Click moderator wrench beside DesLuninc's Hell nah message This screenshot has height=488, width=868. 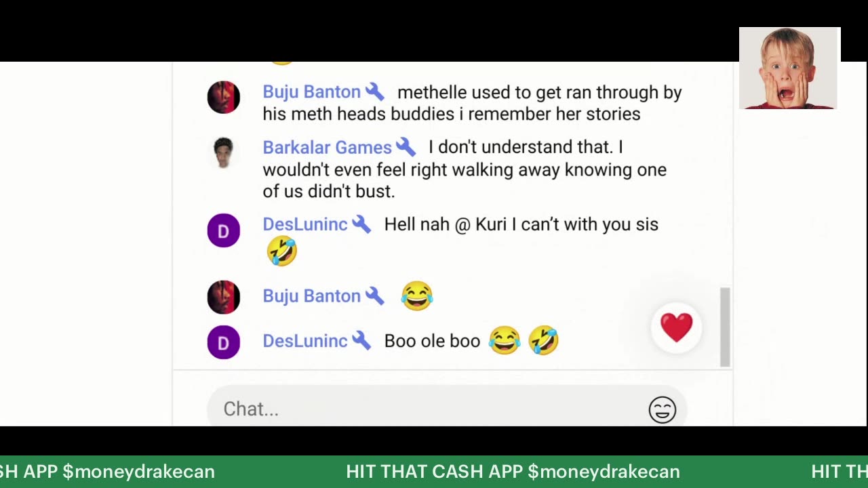(361, 224)
